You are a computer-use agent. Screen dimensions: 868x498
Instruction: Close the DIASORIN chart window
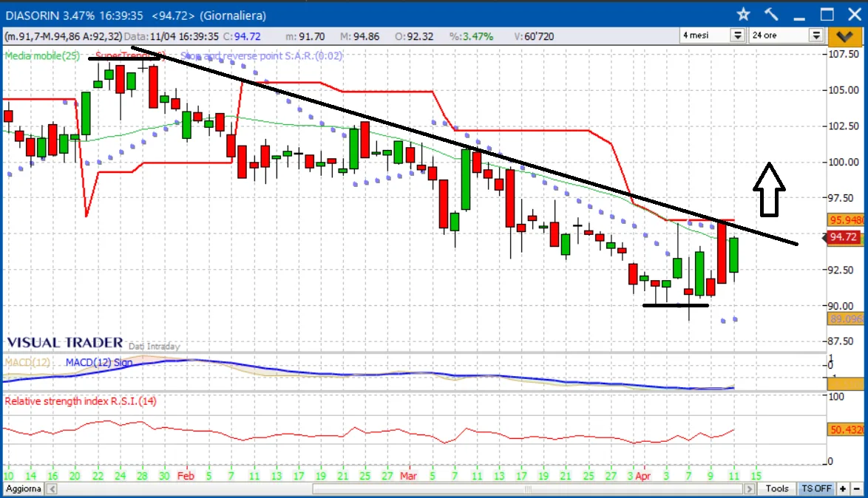855,14
